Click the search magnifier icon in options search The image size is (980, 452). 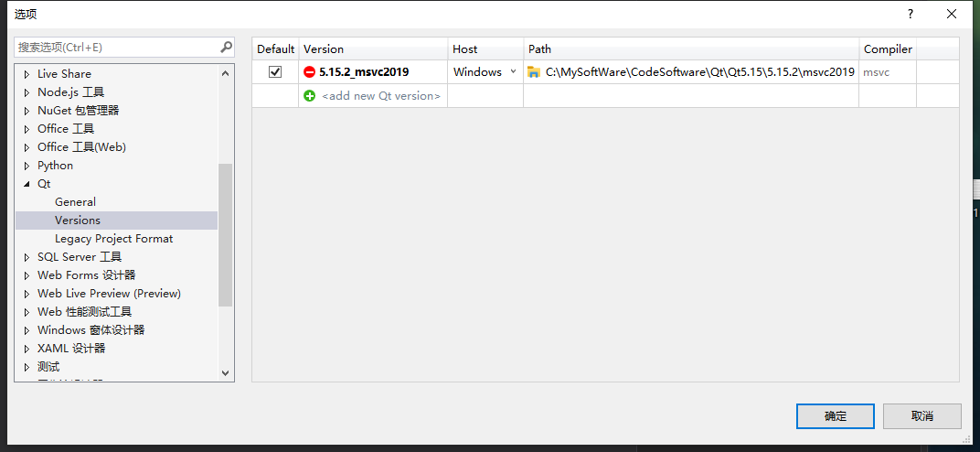[x=226, y=47]
